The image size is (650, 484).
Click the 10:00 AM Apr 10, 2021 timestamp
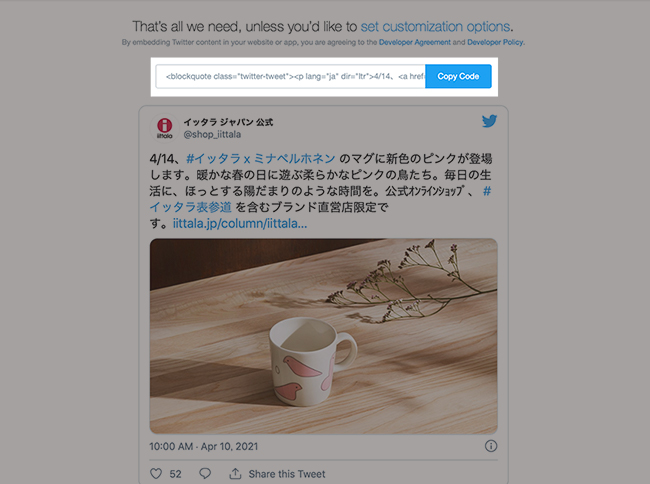pyautogui.click(x=204, y=446)
